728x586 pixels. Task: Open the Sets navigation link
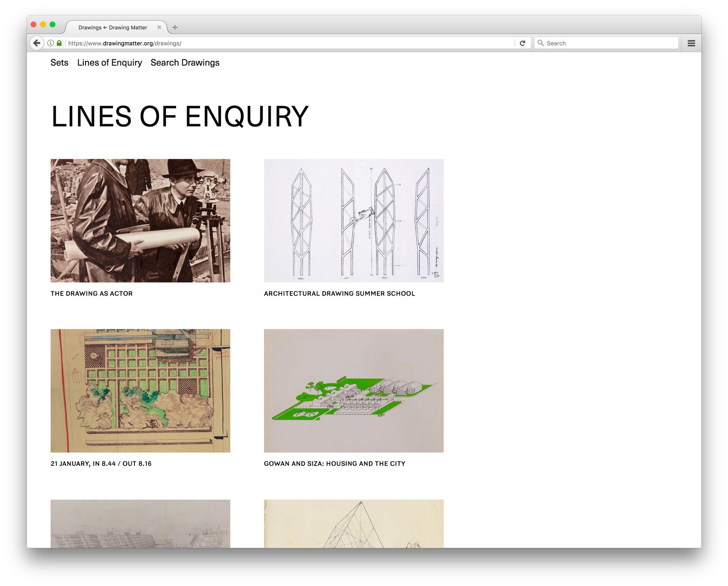pos(59,63)
